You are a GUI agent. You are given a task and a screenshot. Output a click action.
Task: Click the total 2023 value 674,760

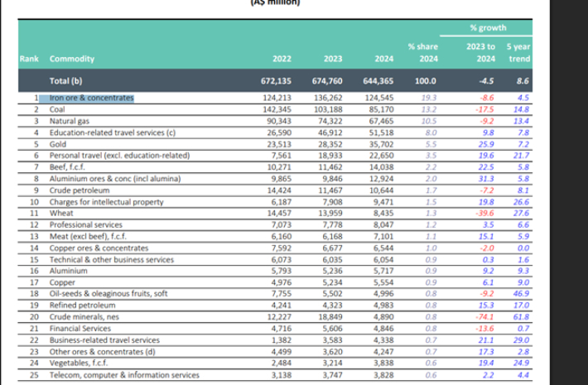pos(327,81)
